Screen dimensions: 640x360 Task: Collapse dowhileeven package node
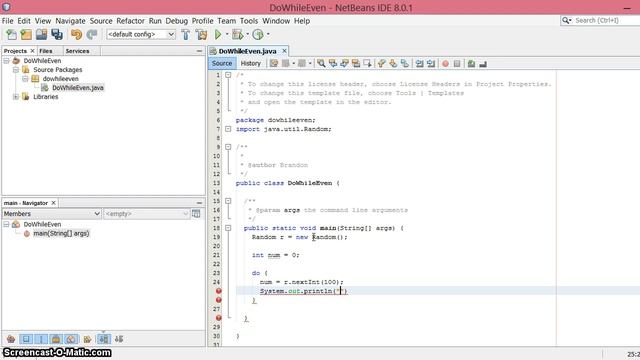25,79
